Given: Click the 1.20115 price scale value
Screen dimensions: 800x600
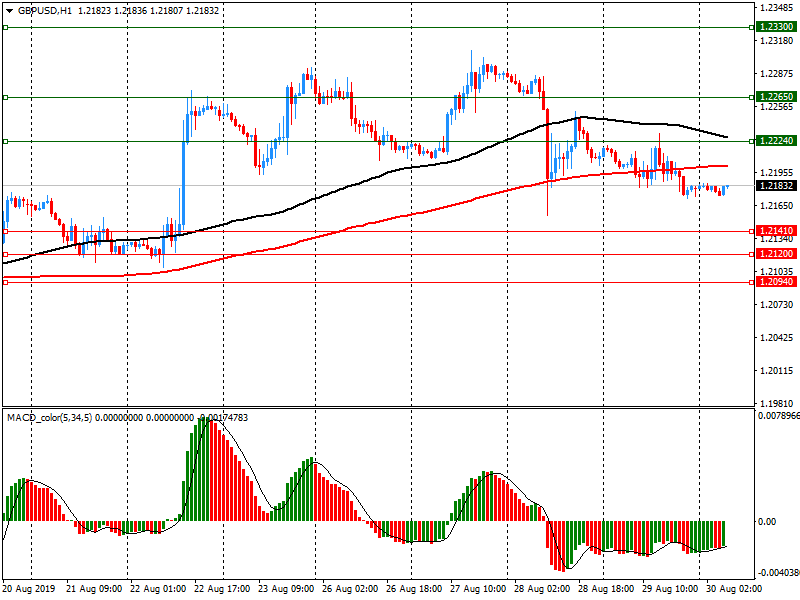Looking at the screenshot, I should (x=777, y=371).
